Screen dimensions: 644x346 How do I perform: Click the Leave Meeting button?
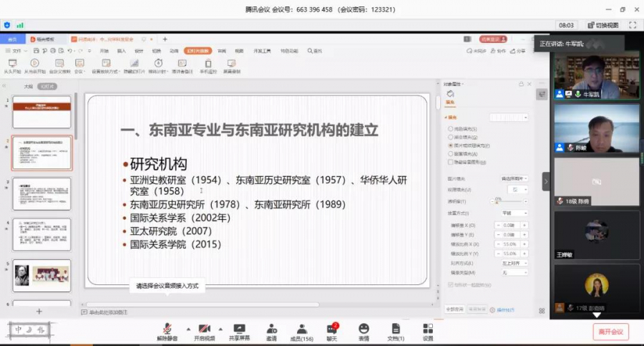pyautogui.click(x=610, y=331)
